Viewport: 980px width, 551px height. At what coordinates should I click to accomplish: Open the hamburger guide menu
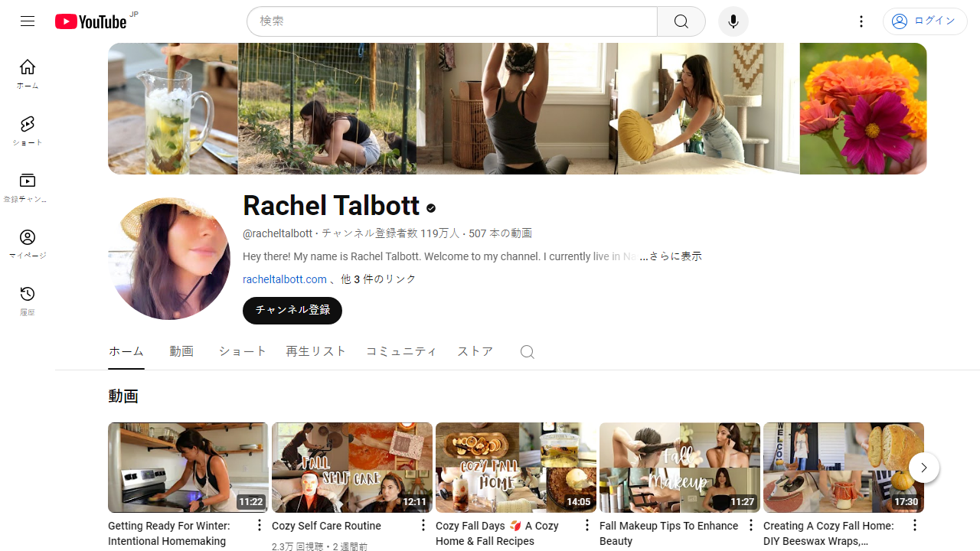[x=28, y=21]
